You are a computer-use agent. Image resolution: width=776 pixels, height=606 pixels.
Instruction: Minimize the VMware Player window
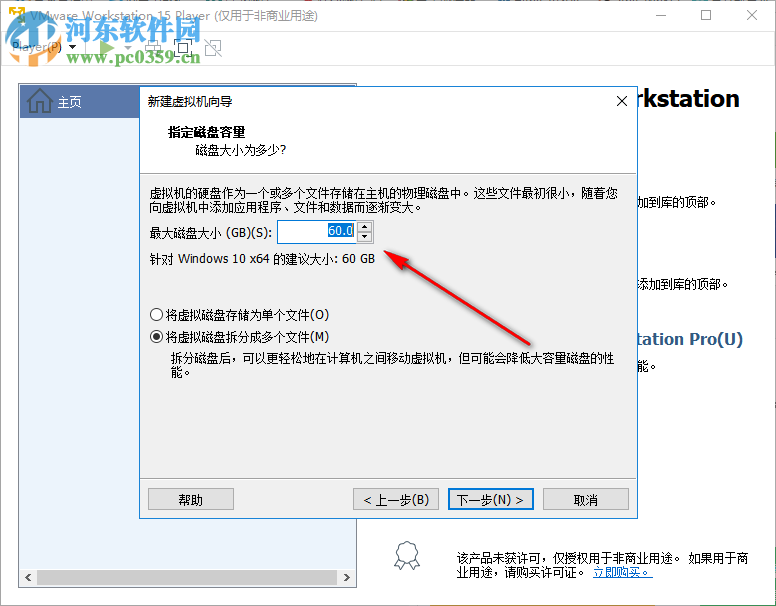(661, 15)
